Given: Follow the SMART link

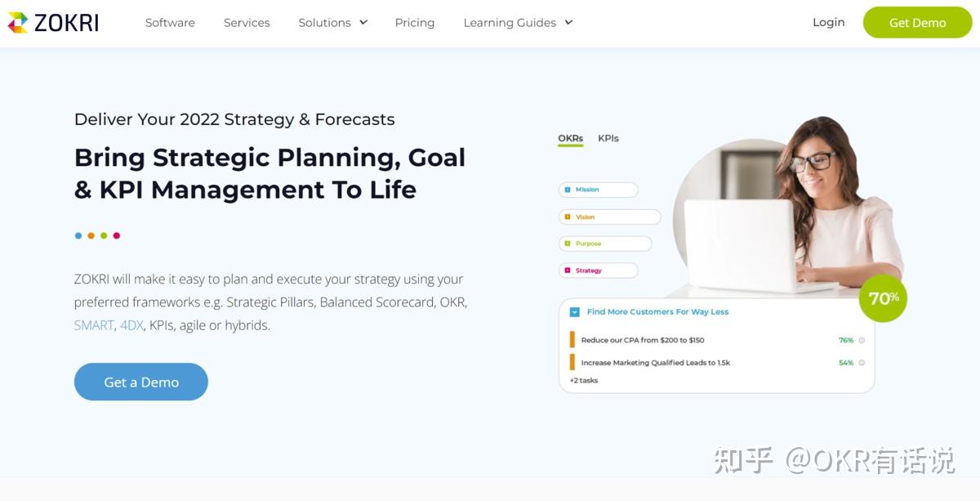Looking at the screenshot, I should point(94,325).
